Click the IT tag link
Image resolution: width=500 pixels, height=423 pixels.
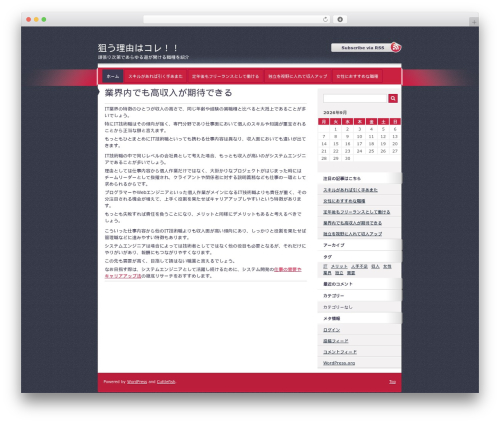325,267
